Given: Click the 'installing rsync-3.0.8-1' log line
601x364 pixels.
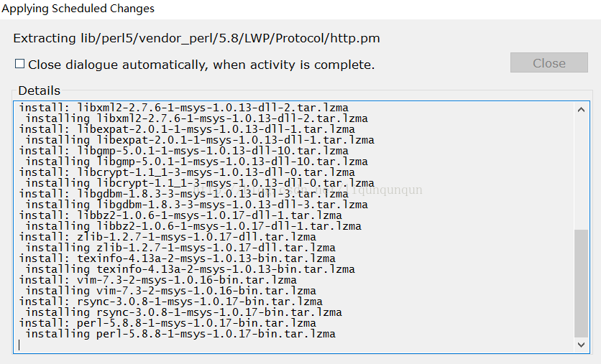Looking at the screenshot, I should point(183,312).
